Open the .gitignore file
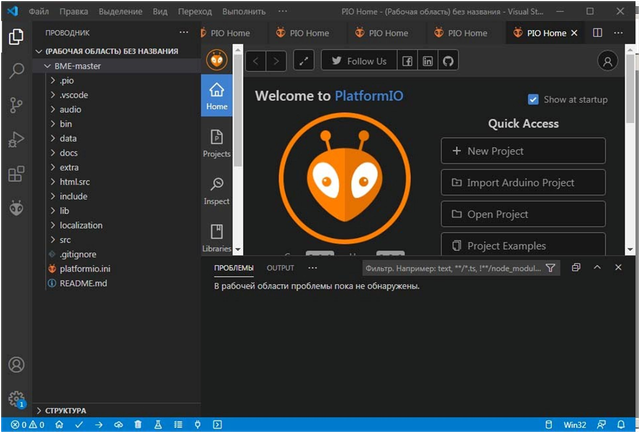Screen dimensions: 640x433 pos(116,254)
